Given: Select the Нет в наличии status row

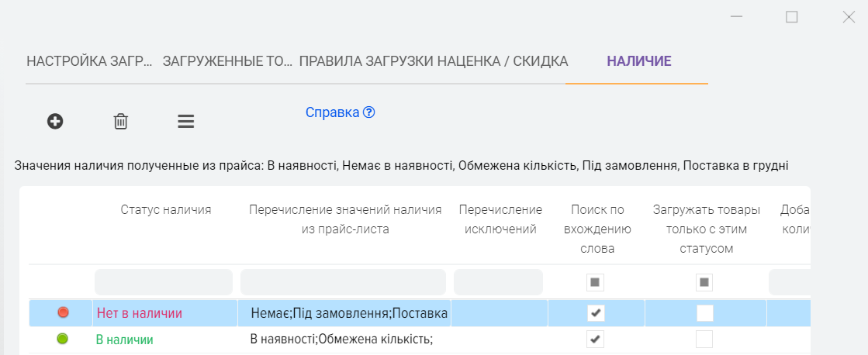Looking at the screenshot, I should pos(140,313).
